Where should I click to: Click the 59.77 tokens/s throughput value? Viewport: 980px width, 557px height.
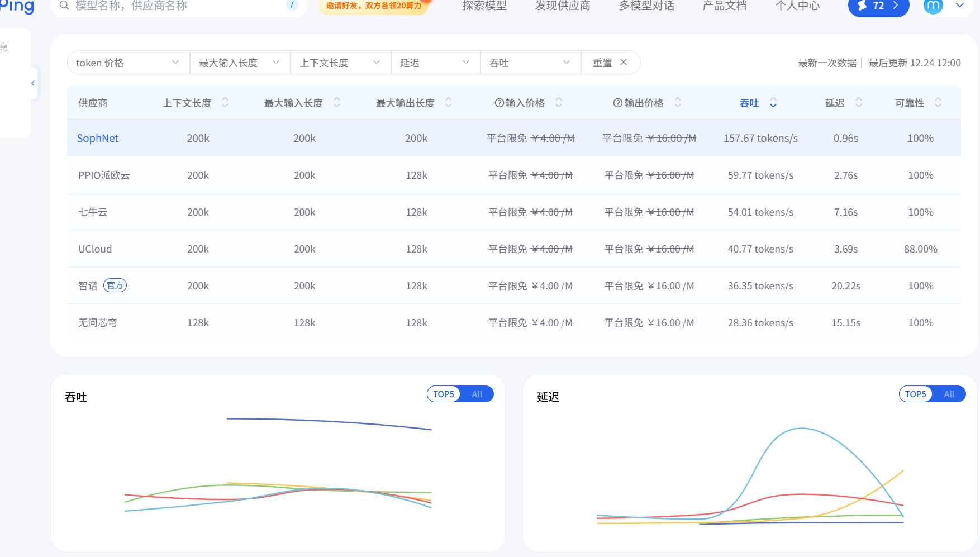tap(760, 175)
